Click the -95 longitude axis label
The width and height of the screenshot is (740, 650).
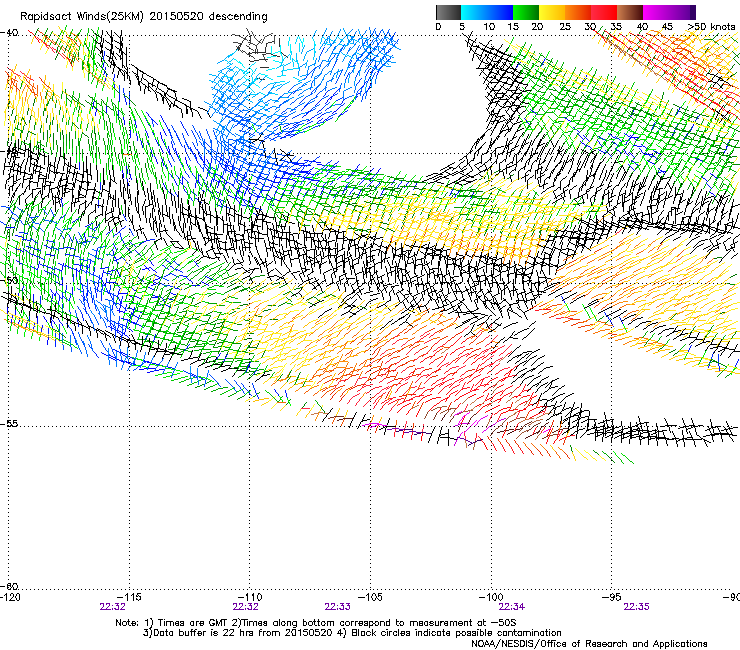pos(614,597)
